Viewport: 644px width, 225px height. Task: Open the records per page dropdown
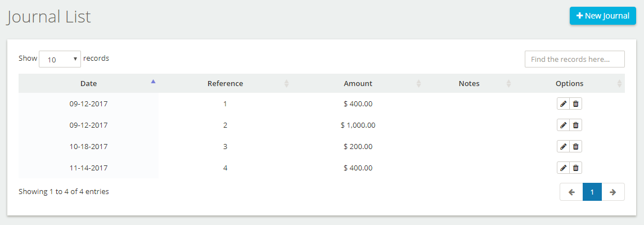tap(60, 59)
